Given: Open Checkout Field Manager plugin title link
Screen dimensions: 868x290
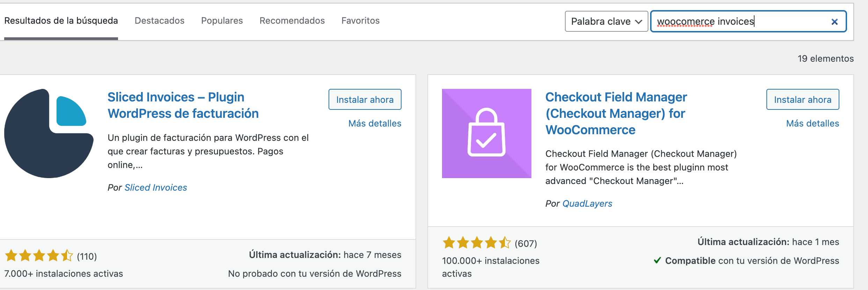Looking at the screenshot, I should point(616,113).
